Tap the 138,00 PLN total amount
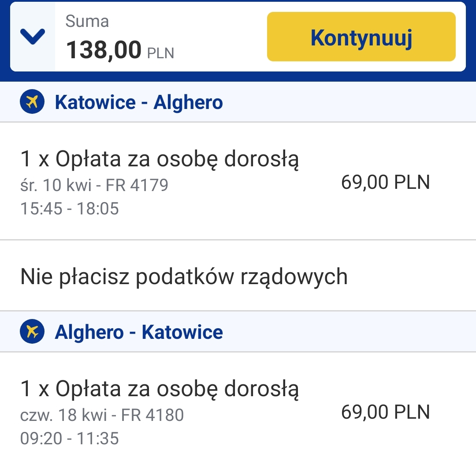Viewport: 476px width, 469px height. pos(120,50)
